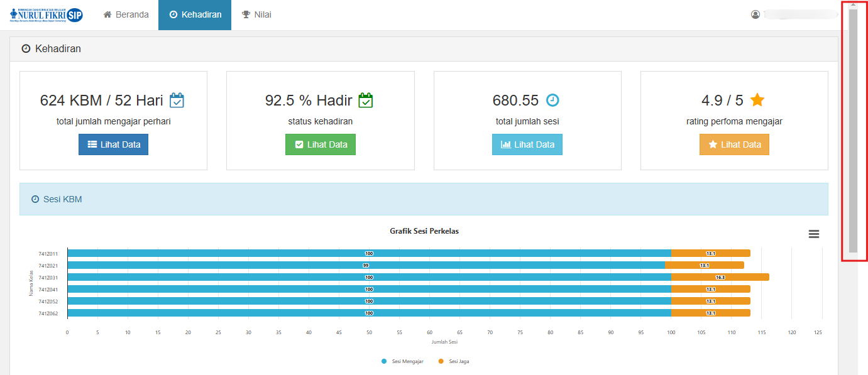Open the chart hamburger context menu
This screenshot has height=375, width=868.
coord(813,234)
